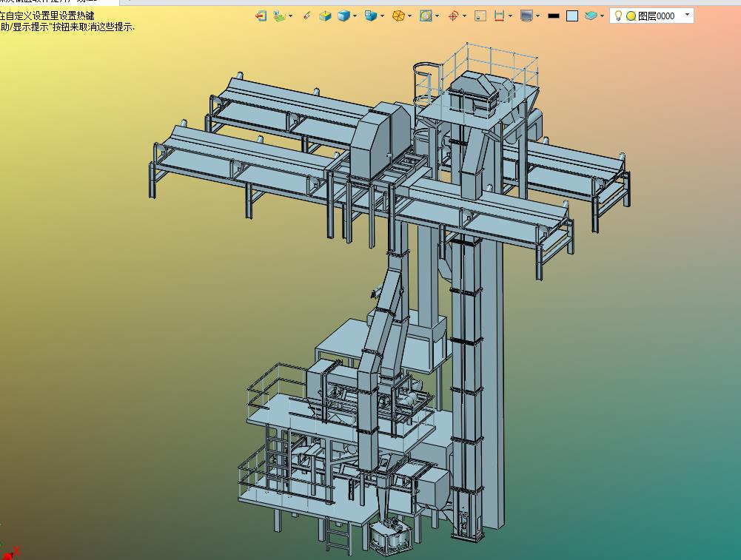Viewport: 741px width, 560px height.
Task: Toggle the small square box icon beside the crosshair
Action: [480, 16]
